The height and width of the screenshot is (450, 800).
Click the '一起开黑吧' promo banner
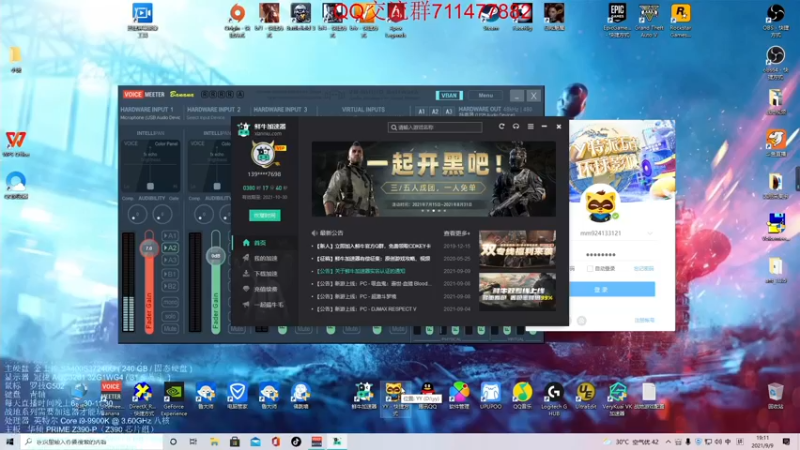coord(434,179)
